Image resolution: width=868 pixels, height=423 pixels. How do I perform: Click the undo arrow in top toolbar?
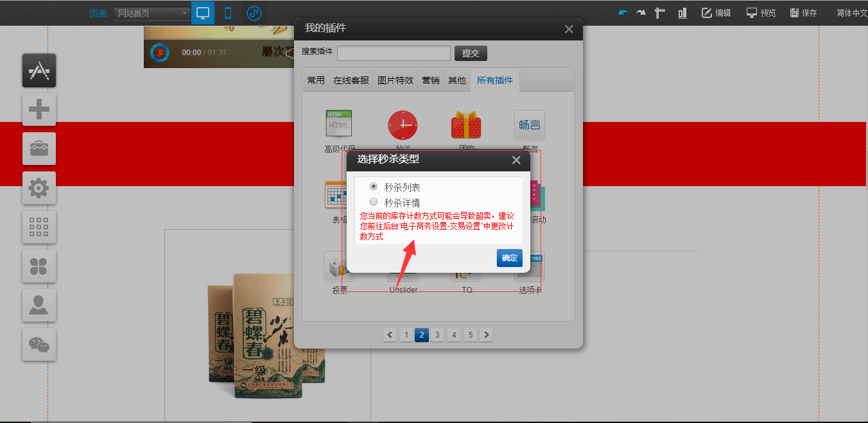point(622,13)
